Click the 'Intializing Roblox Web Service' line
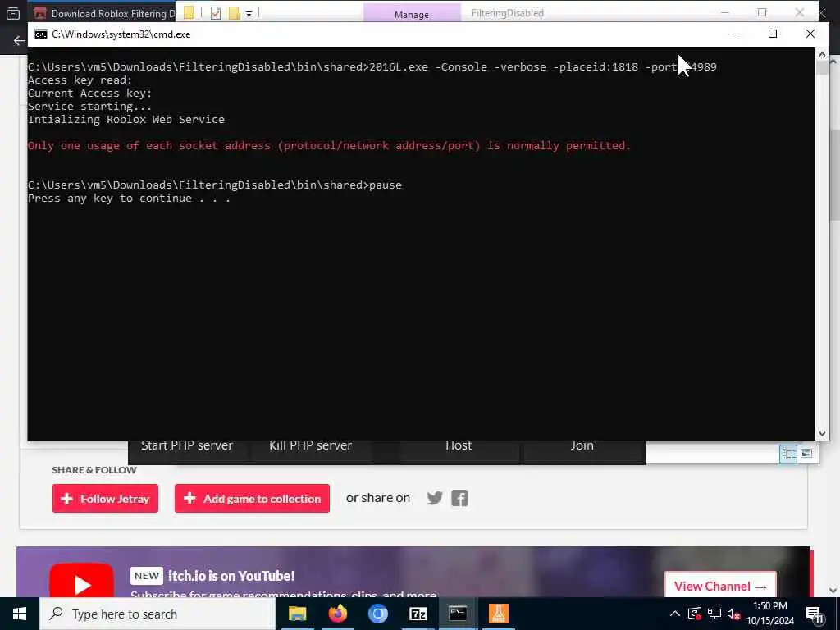Screen dimensions: 840x630 126,120
